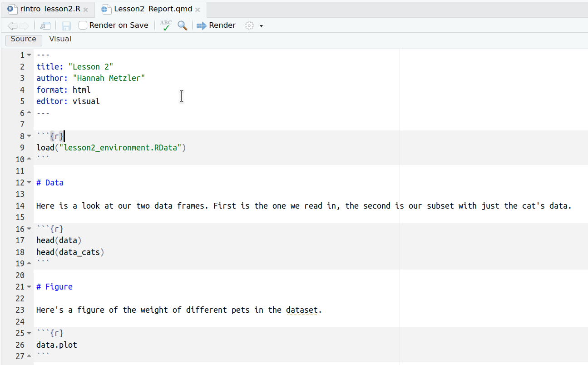Render the Quarto document

tap(216, 25)
